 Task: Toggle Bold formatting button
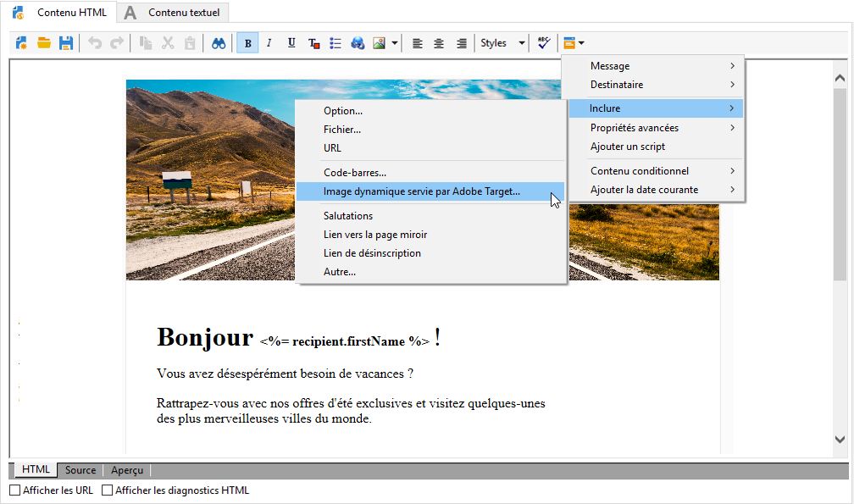click(x=247, y=43)
